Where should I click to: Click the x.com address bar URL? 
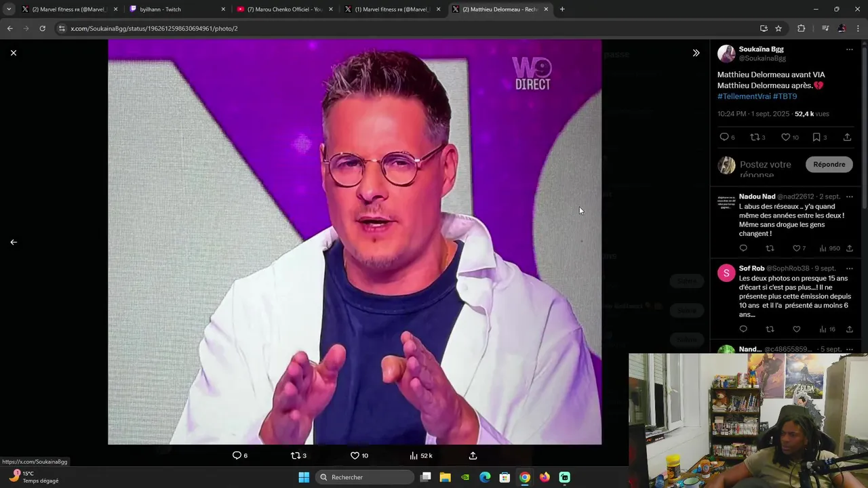pyautogui.click(x=154, y=28)
